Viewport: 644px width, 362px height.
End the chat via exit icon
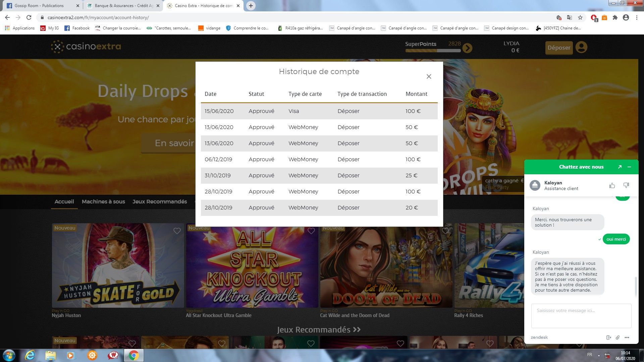pyautogui.click(x=608, y=338)
